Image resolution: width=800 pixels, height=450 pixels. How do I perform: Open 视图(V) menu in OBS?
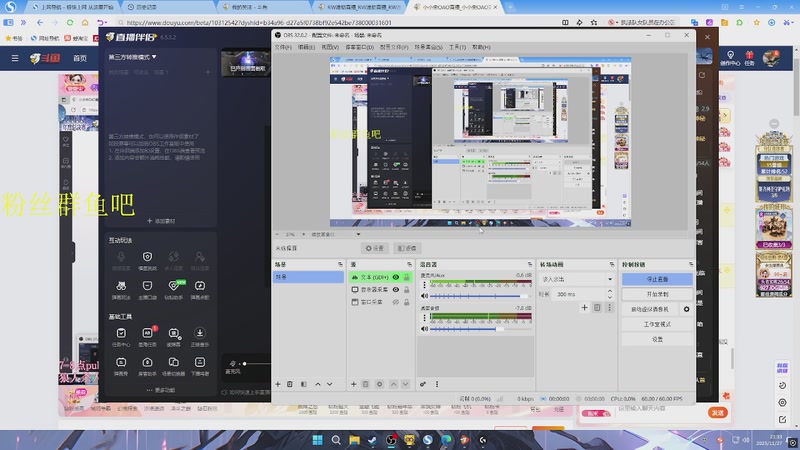330,47
